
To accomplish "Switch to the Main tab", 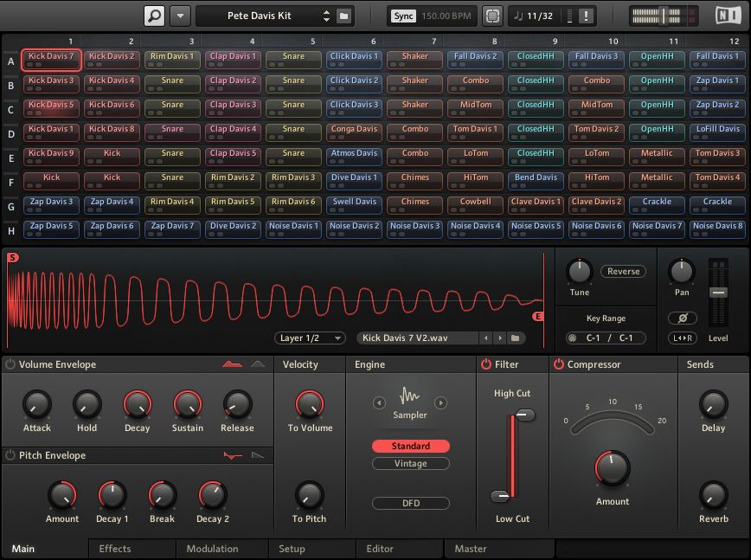I will pyautogui.click(x=45, y=549).
